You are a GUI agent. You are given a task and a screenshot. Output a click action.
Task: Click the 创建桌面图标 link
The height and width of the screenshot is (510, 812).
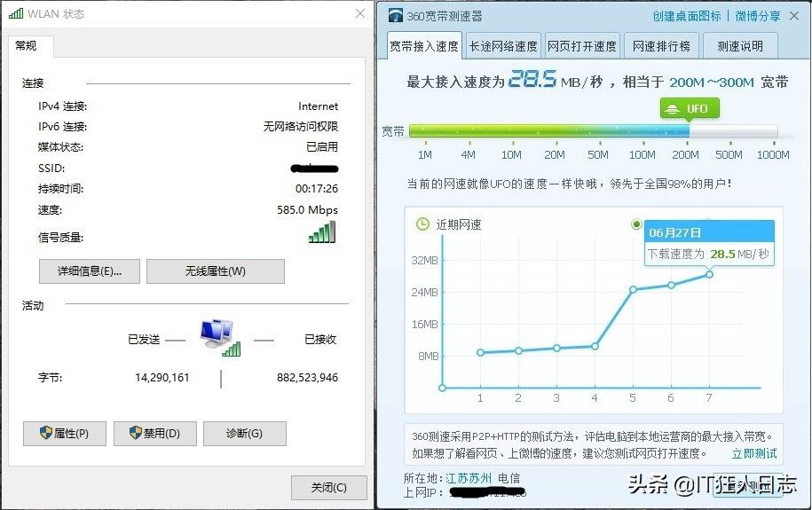tap(686, 16)
